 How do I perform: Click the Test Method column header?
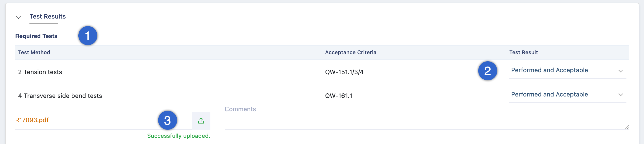[x=34, y=53]
